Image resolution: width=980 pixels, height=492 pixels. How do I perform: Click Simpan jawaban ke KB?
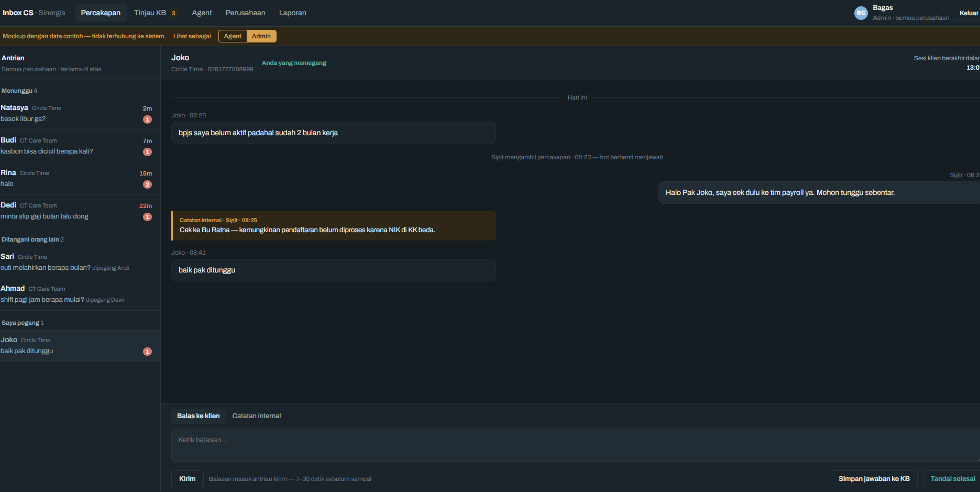(874, 479)
